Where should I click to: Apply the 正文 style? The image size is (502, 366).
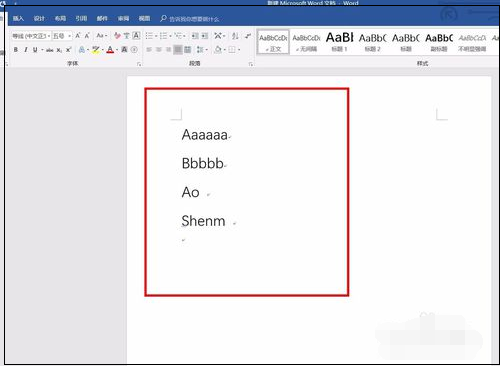(273, 42)
